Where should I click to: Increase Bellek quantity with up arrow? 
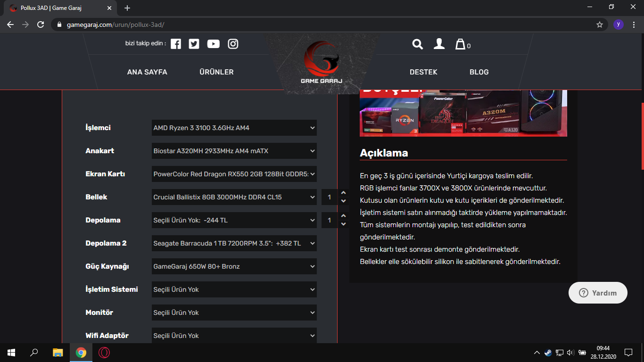[x=343, y=193]
